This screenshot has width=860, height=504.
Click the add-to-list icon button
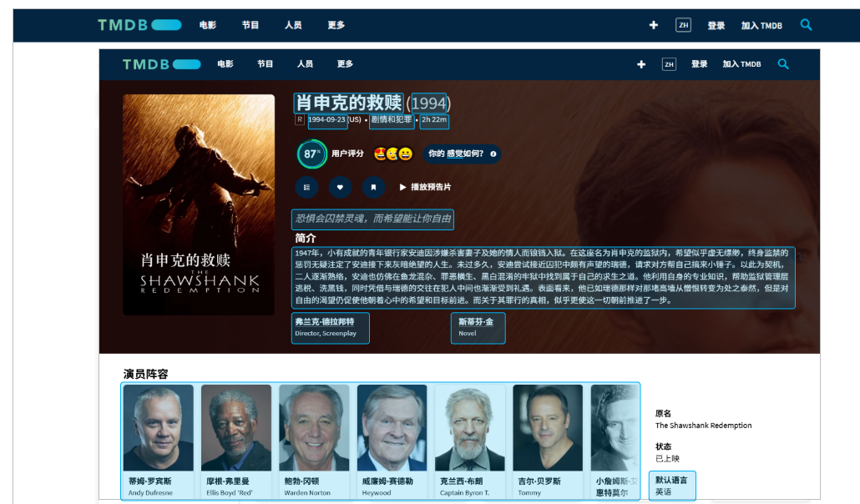pos(306,188)
